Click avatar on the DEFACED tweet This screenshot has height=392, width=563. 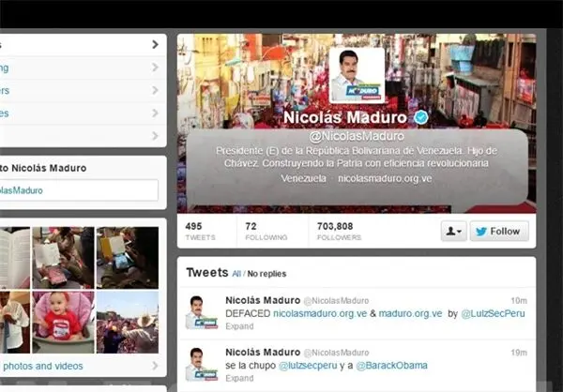point(201,312)
